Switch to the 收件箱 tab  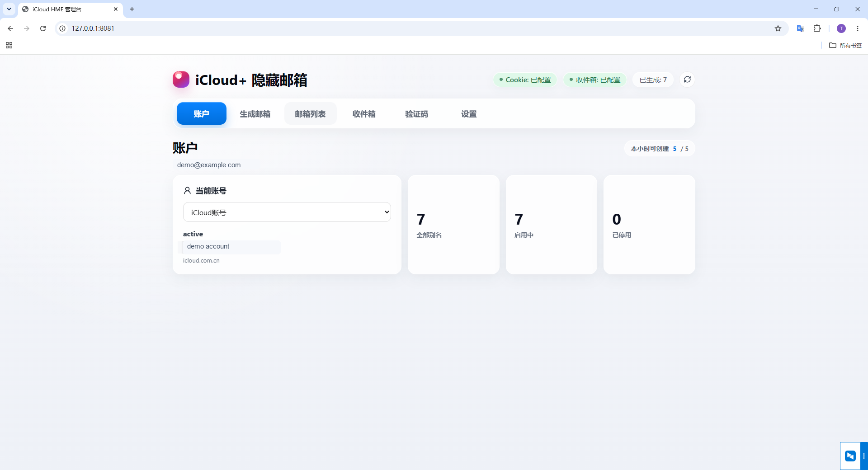pyautogui.click(x=364, y=113)
